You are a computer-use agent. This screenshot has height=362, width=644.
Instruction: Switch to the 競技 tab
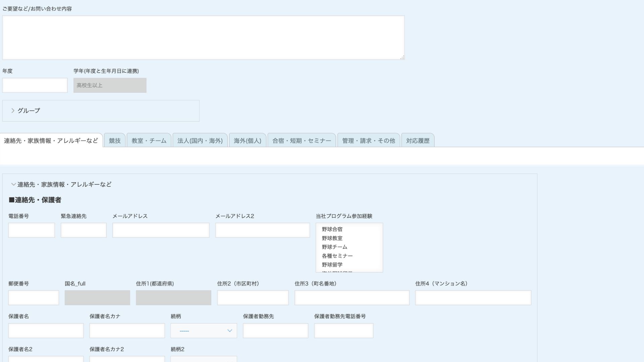coord(115,141)
